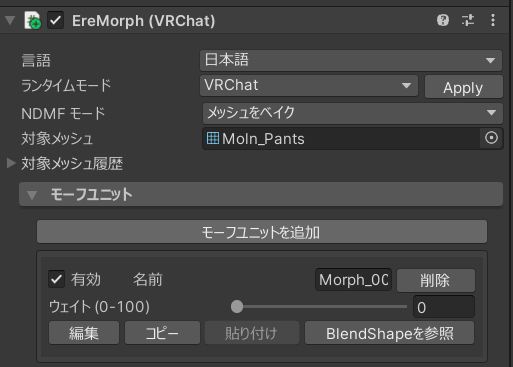Click the 編集 button
Viewport: 513px width, 367px height.
point(84,333)
